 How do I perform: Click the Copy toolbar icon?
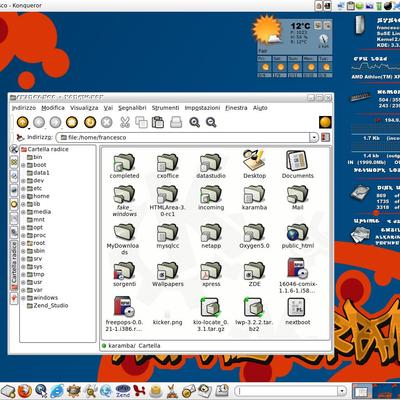click(x=141, y=122)
